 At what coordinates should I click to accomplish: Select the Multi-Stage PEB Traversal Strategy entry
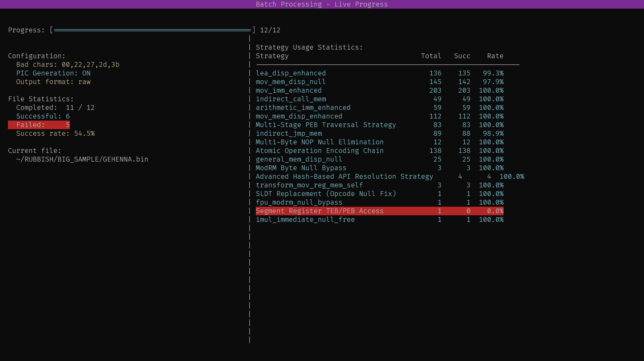click(x=326, y=125)
